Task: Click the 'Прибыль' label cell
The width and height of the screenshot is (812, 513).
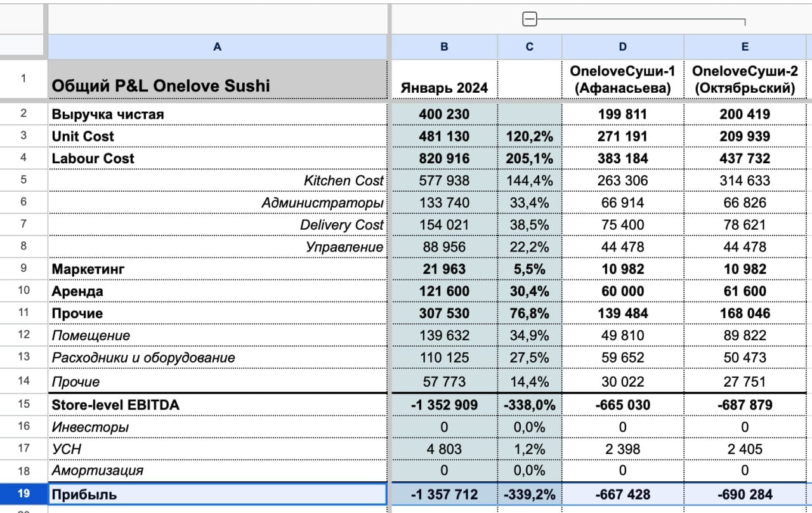Action: point(218,494)
